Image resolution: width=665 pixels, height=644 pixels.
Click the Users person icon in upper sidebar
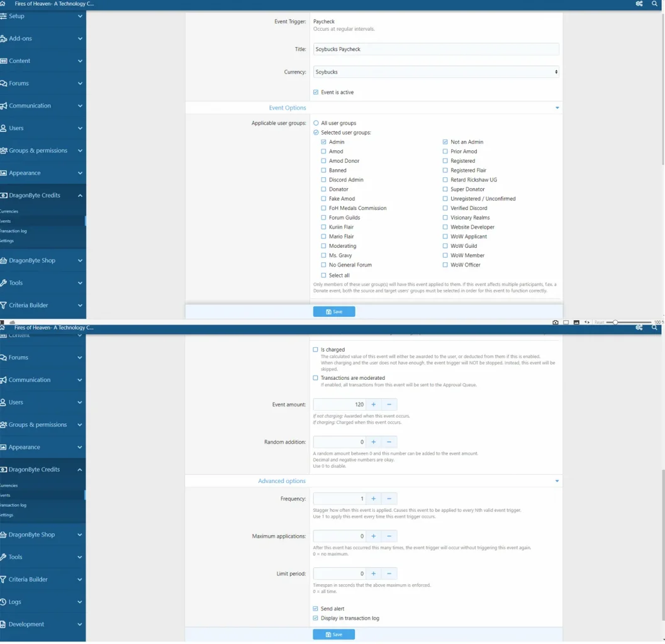point(3,128)
